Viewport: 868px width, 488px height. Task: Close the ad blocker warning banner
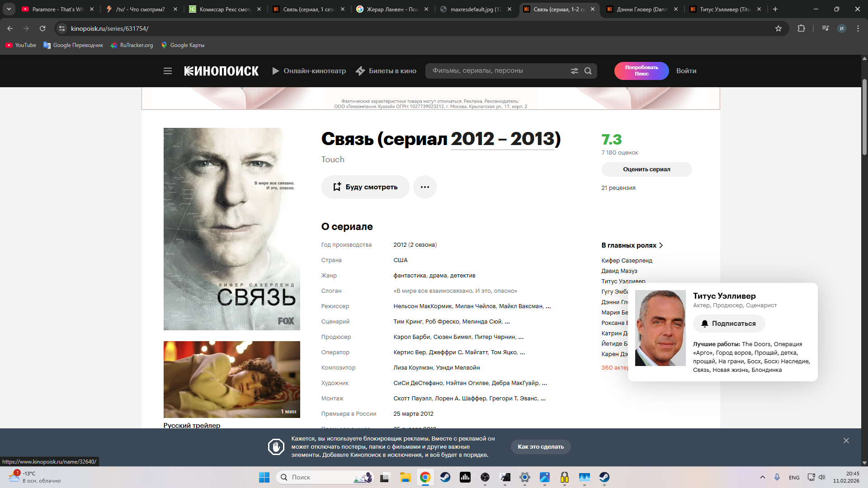[846, 441]
